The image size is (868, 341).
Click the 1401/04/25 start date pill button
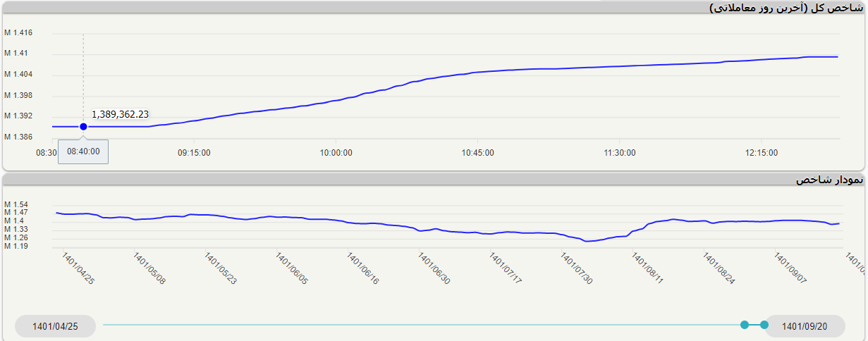point(55,326)
